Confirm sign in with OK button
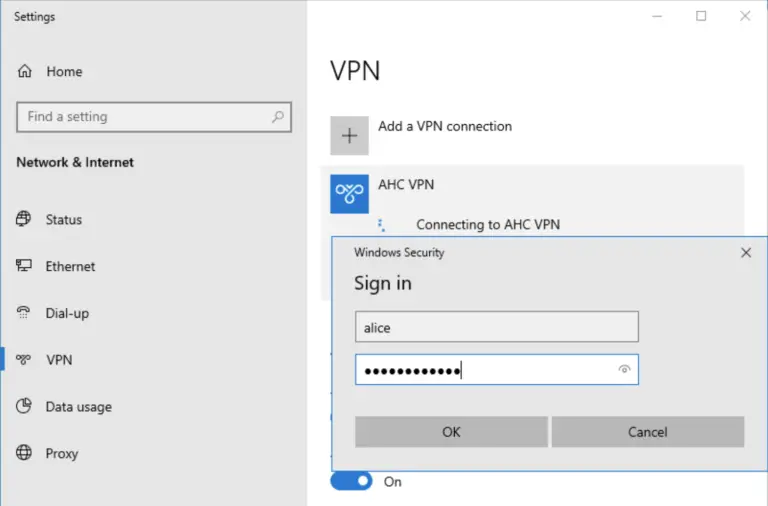 pos(451,432)
